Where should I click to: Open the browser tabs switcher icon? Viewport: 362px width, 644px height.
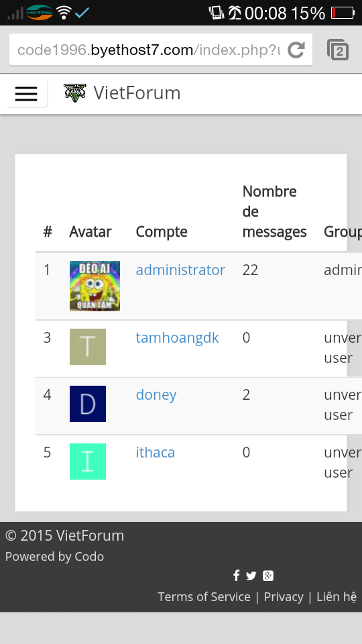[x=338, y=50]
